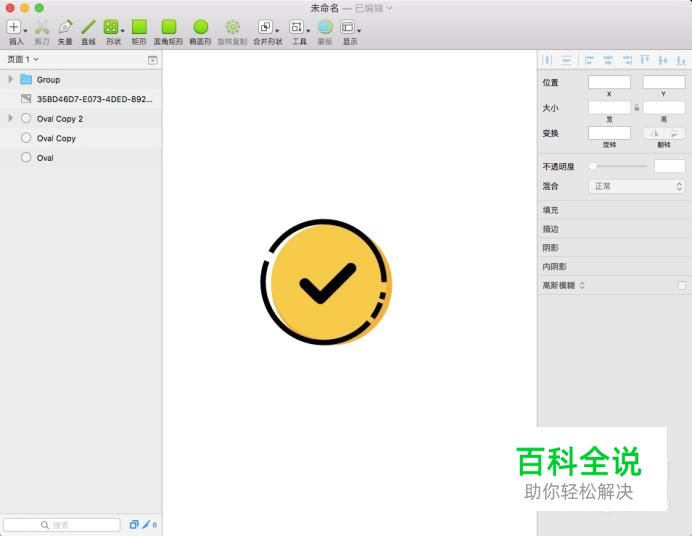This screenshot has height=536, width=692.
Task: Open the 页面 1 page selector
Action: [23, 59]
